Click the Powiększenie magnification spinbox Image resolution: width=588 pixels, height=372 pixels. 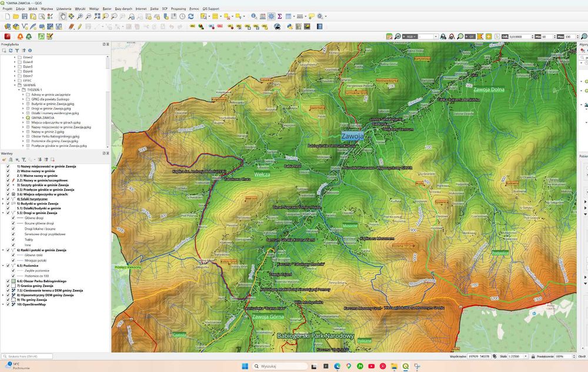tap(564, 356)
